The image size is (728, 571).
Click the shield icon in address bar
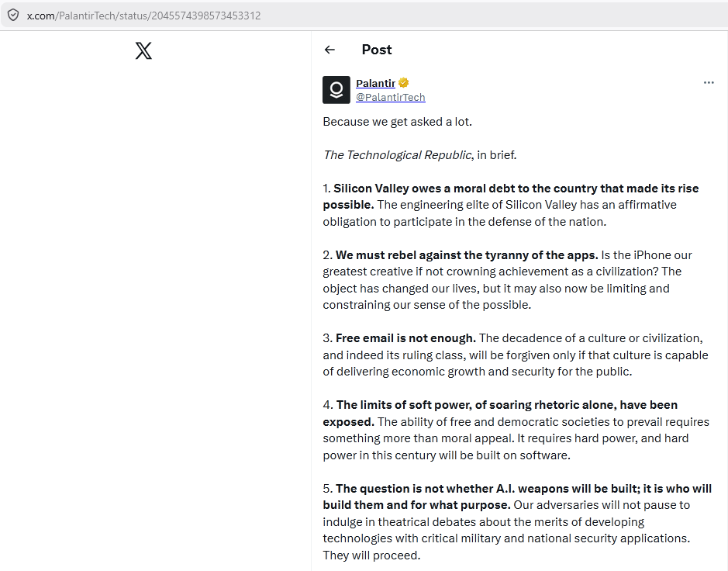[x=13, y=16]
